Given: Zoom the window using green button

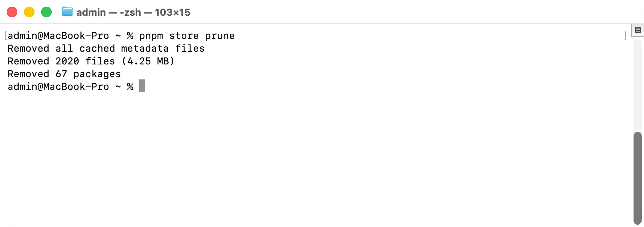Looking at the screenshot, I should coord(46,12).
